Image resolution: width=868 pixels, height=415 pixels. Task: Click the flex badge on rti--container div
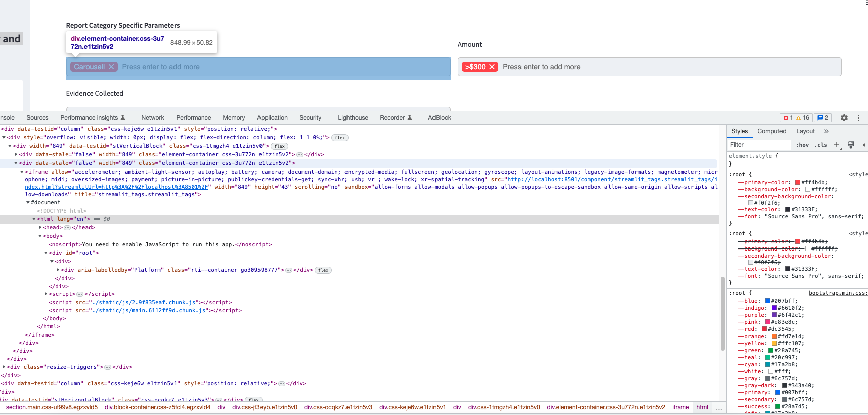pos(323,270)
